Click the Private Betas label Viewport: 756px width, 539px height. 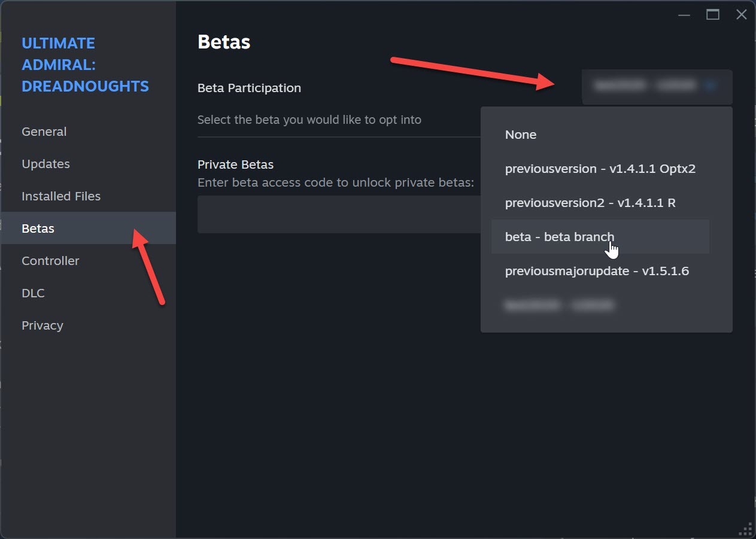[235, 165]
